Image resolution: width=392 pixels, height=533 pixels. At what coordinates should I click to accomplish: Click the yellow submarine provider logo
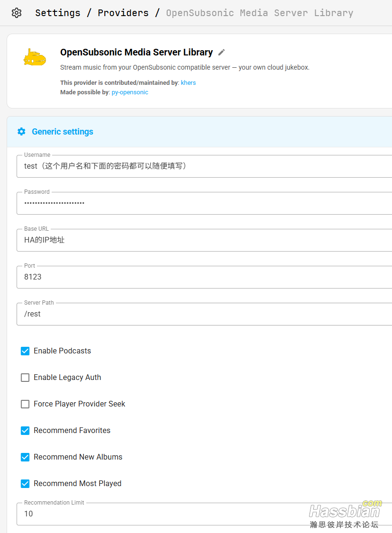pos(35,58)
